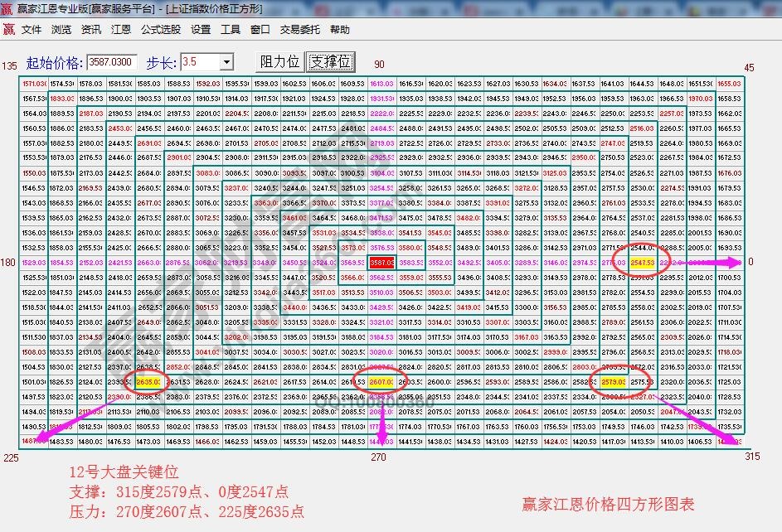Click the 赢 application icon in the title bar

7,8
